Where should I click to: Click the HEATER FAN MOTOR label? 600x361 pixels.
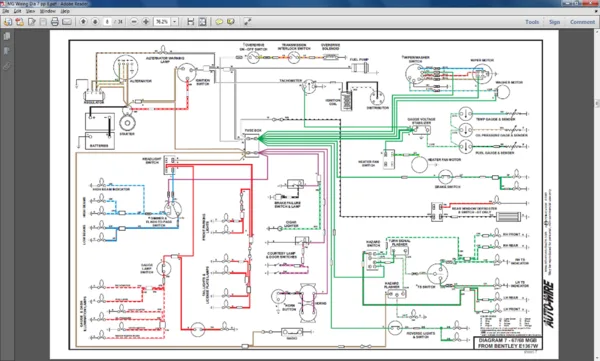[x=444, y=160]
